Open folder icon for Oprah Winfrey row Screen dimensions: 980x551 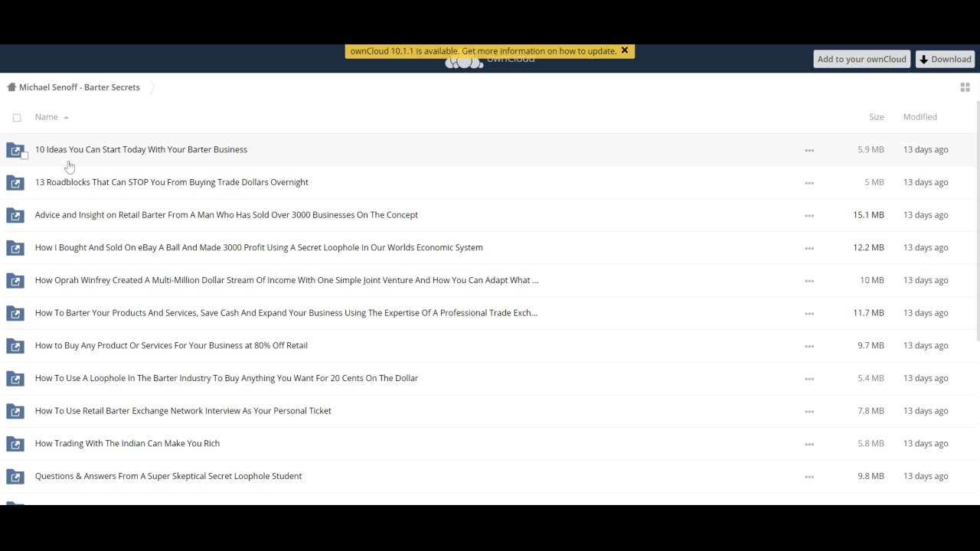point(15,281)
